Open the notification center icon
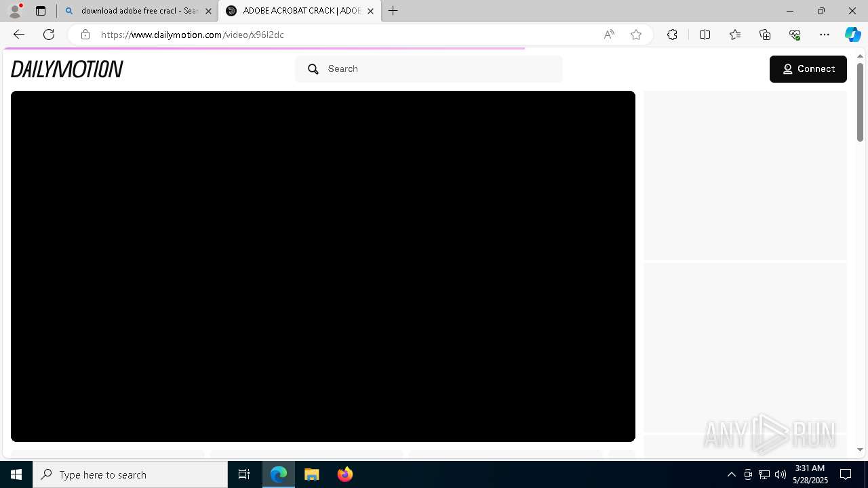The width and height of the screenshot is (868, 488). click(846, 474)
